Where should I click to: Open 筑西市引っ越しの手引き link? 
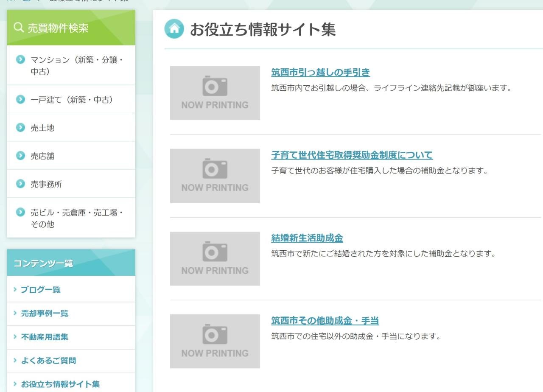321,73
